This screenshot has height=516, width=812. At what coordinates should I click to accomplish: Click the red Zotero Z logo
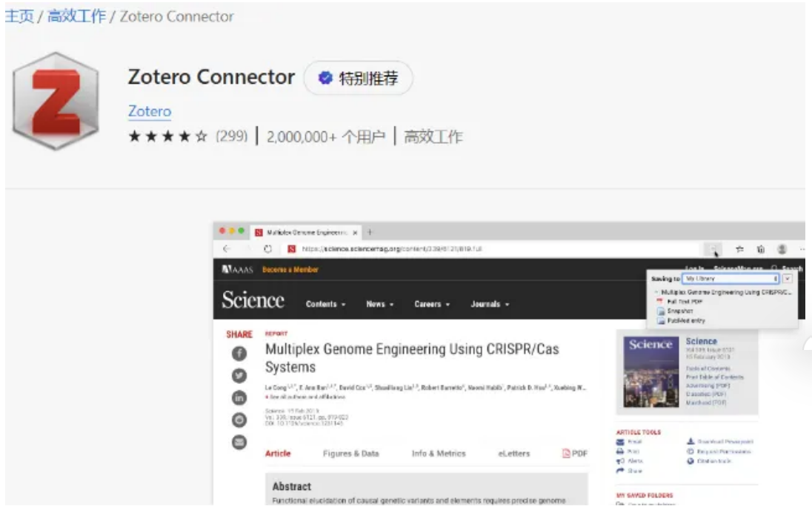pyautogui.click(x=56, y=101)
